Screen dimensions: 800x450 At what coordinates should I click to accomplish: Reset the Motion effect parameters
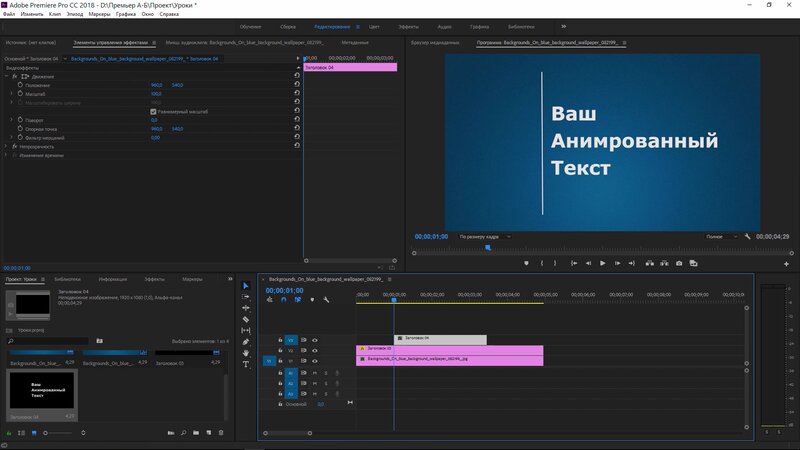[297, 76]
